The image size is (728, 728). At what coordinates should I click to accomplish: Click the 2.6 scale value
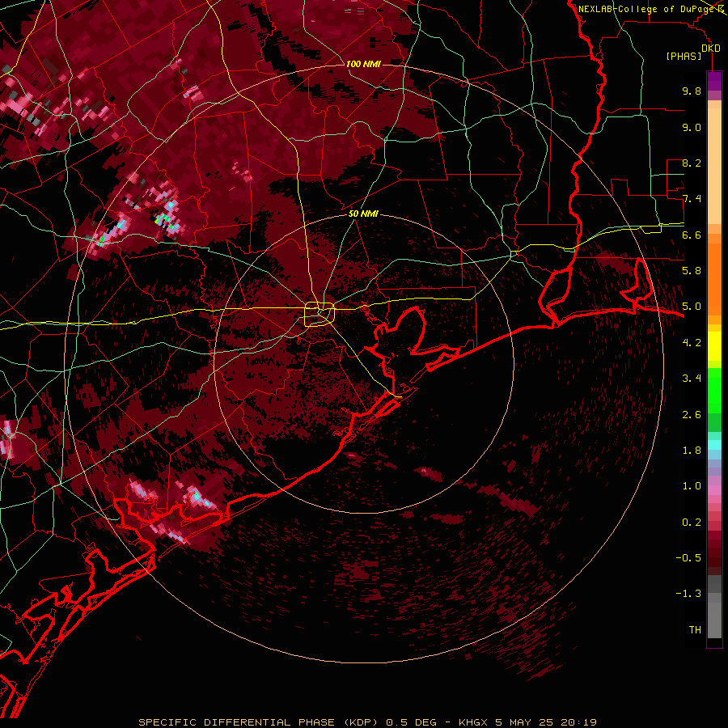(692, 414)
